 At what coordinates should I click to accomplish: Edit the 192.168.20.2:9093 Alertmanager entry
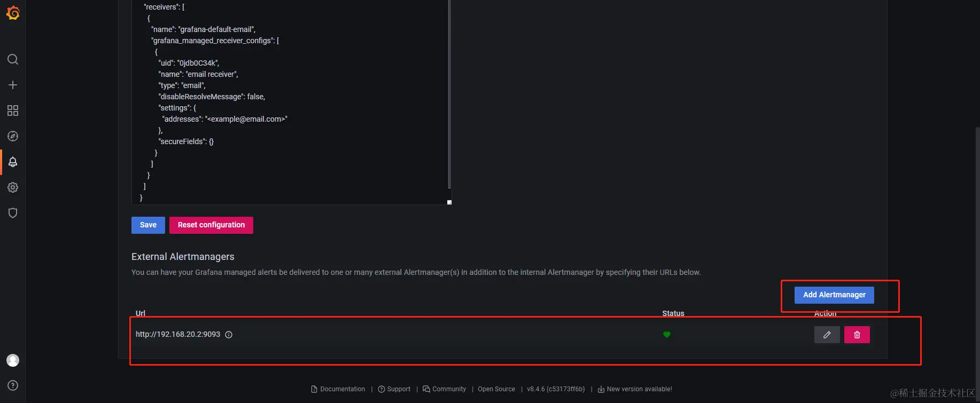[827, 335]
